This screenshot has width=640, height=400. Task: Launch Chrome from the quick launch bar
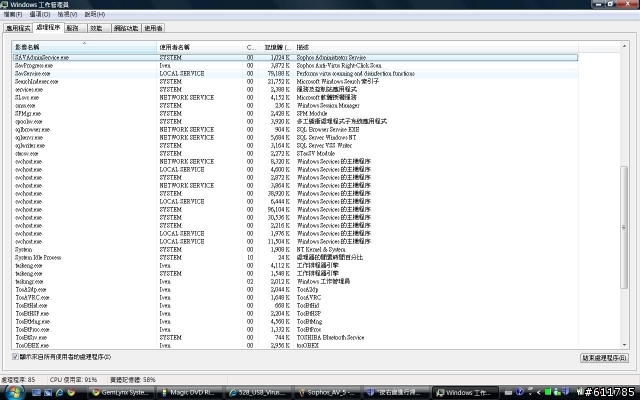point(71,393)
